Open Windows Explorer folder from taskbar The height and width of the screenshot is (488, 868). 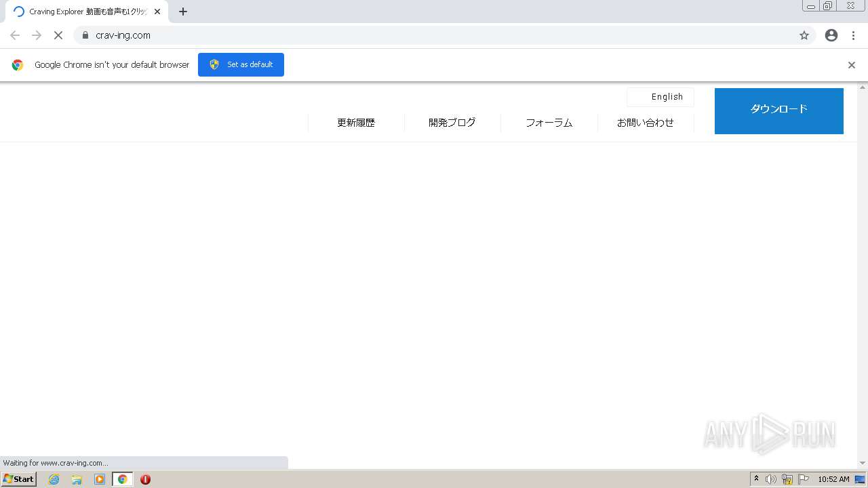(77, 479)
